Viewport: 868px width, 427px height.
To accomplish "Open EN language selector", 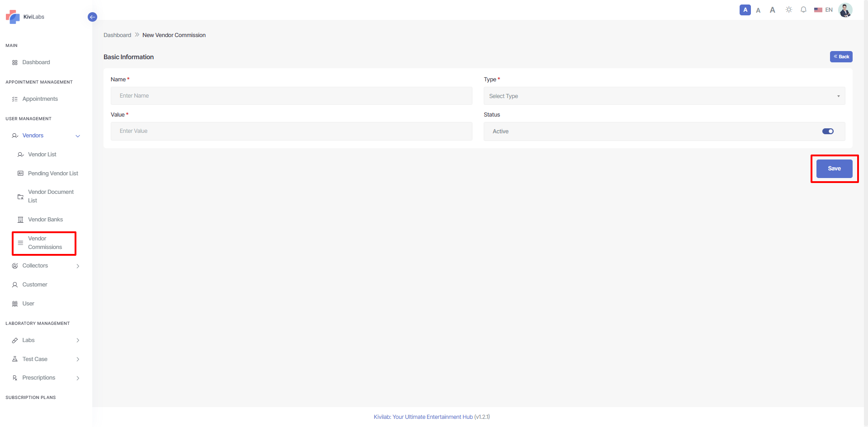I will click(x=829, y=10).
